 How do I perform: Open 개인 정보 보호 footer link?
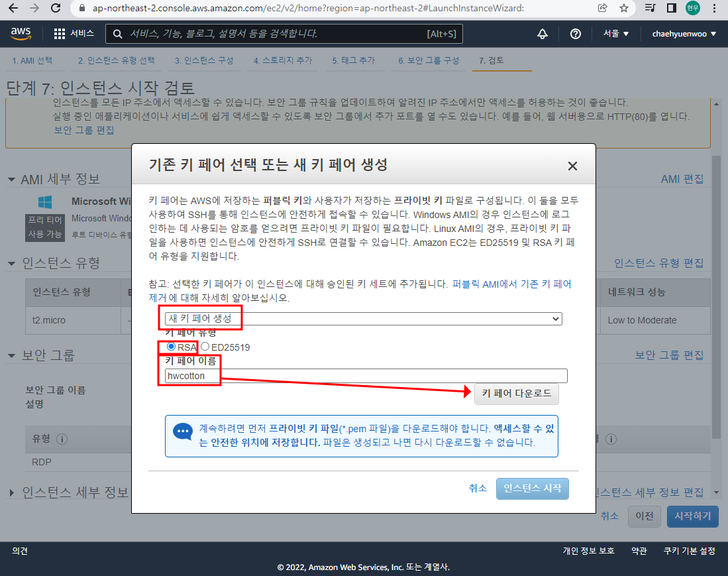pos(589,551)
